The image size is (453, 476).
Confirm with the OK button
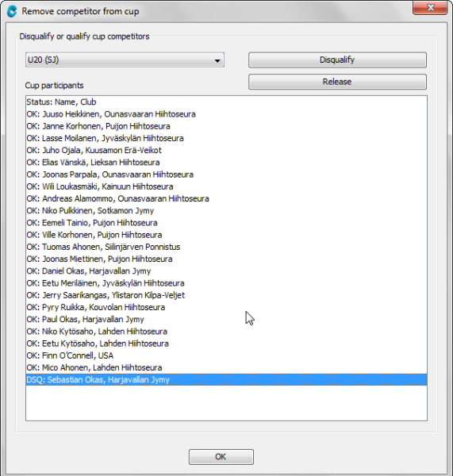[x=221, y=457]
